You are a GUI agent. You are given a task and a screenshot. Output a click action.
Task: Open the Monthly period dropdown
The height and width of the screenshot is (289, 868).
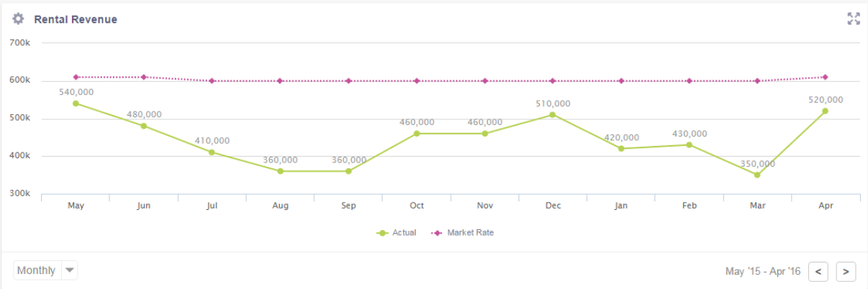tap(37, 270)
